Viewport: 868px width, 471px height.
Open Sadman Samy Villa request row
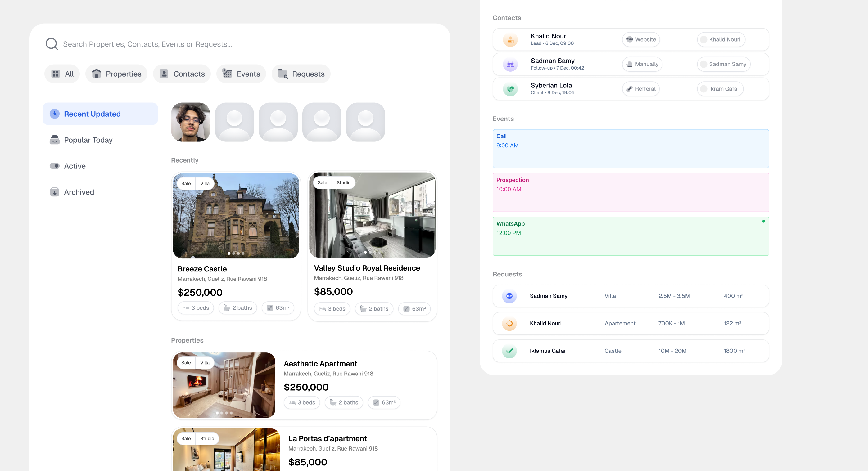(x=631, y=296)
